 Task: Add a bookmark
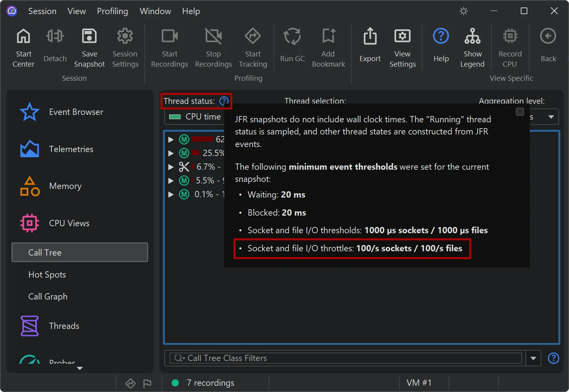tap(328, 46)
